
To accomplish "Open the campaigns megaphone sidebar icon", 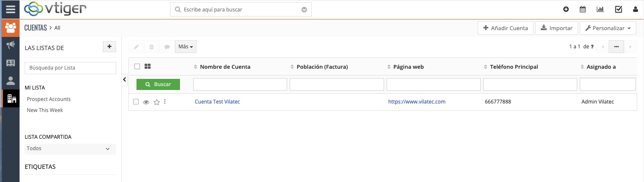I will pyautogui.click(x=11, y=45).
